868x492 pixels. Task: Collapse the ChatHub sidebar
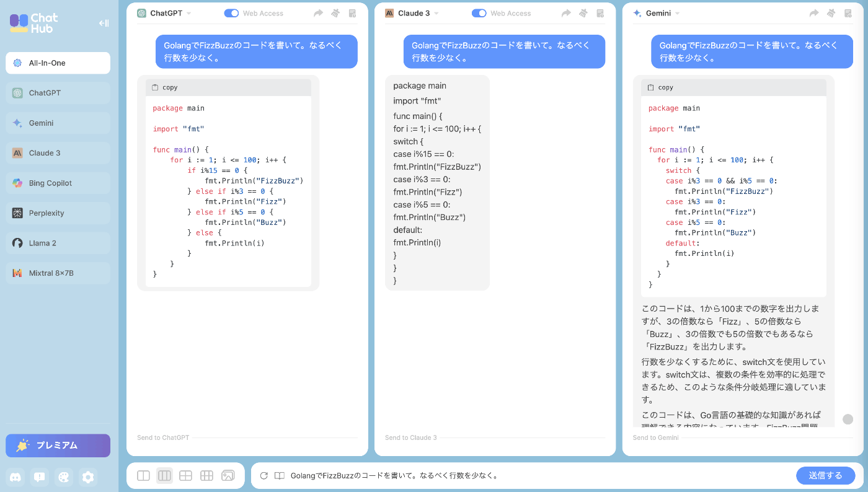104,24
